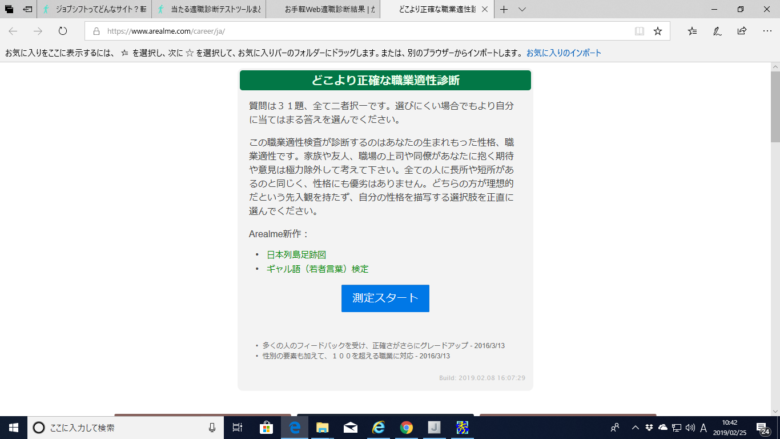Expand the tab preview chevron
Screen dimensions: 780x439
522,9
